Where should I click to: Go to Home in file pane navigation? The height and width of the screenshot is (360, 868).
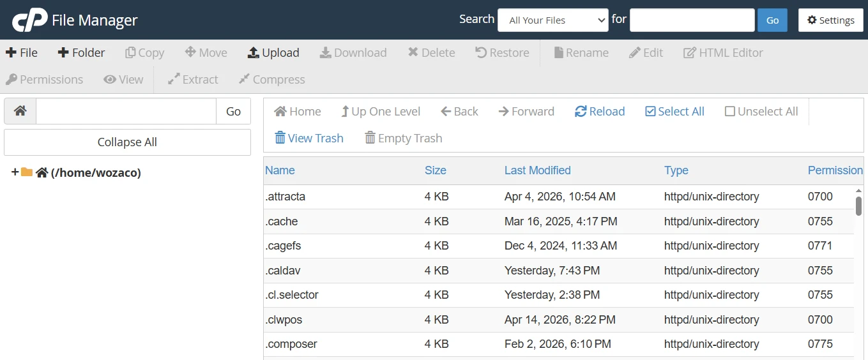[298, 112]
